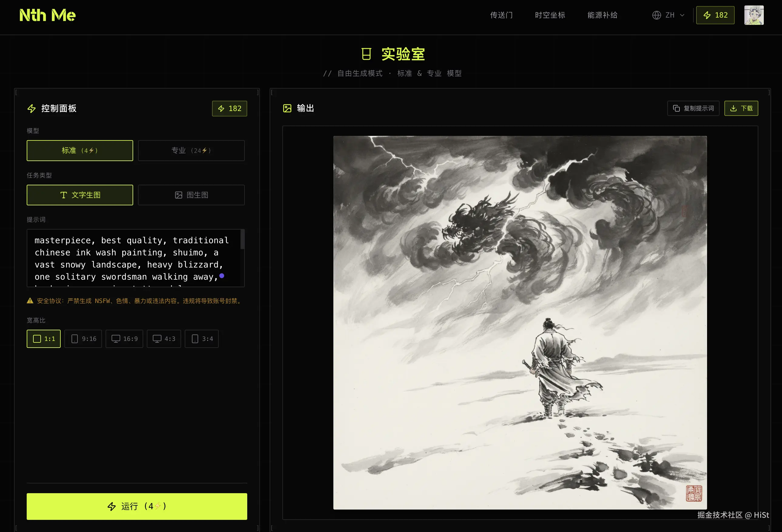
Task: Click the monitor icon on the 16:9 option
Action: point(116,338)
